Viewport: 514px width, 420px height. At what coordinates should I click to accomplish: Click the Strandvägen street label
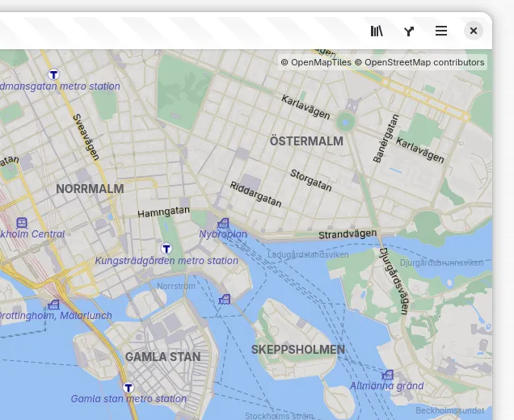coord(348,234)
